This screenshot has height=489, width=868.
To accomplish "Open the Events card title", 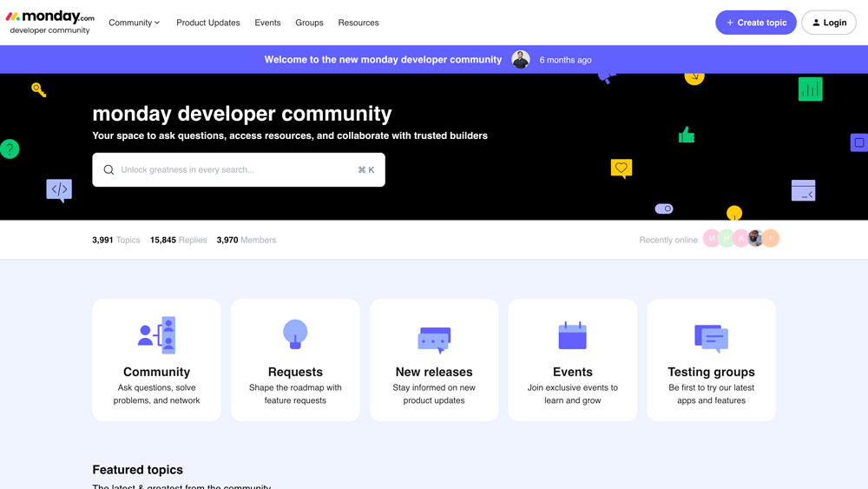I will click(x=572, y=372).
